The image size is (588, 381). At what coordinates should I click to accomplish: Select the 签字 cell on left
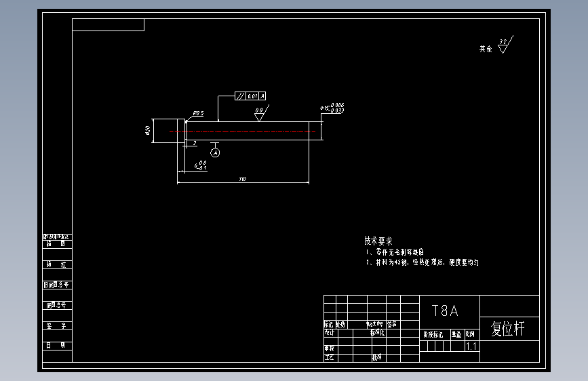tap(57, 326)
